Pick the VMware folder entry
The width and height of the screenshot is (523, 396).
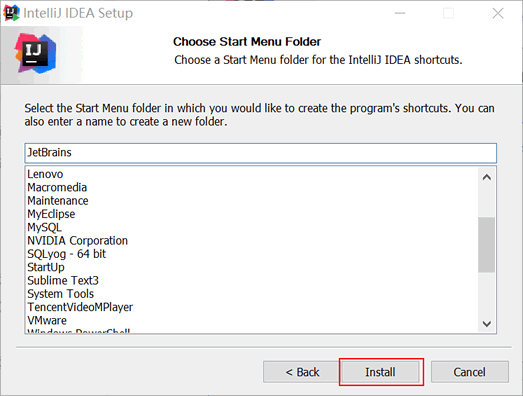point(47,321)
